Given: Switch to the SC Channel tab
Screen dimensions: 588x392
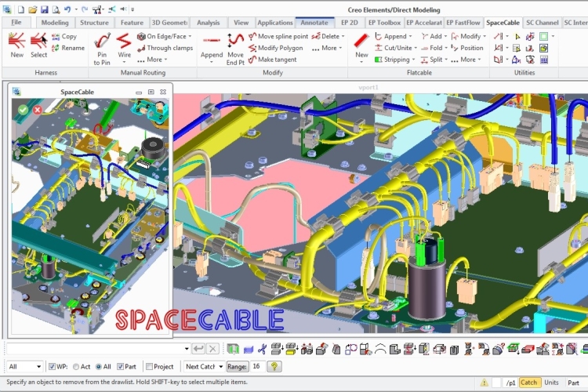Looking at the screenshot, I should point(543,23).
